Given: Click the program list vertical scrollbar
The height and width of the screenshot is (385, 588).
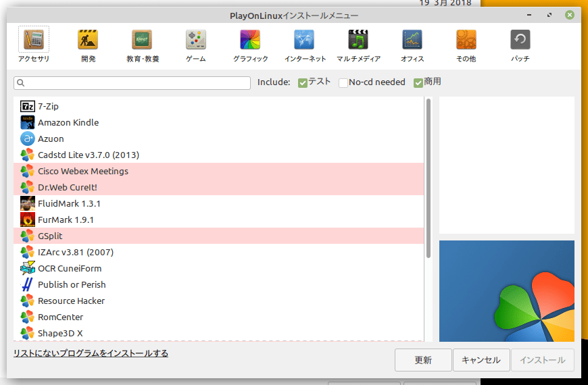Looking at the screenshot, I should coord(428,178).
